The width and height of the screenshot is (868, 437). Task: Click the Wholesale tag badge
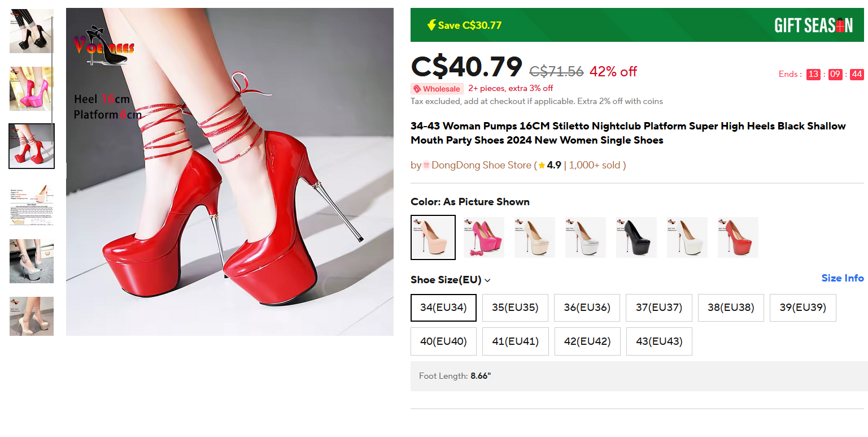point(437,89)
